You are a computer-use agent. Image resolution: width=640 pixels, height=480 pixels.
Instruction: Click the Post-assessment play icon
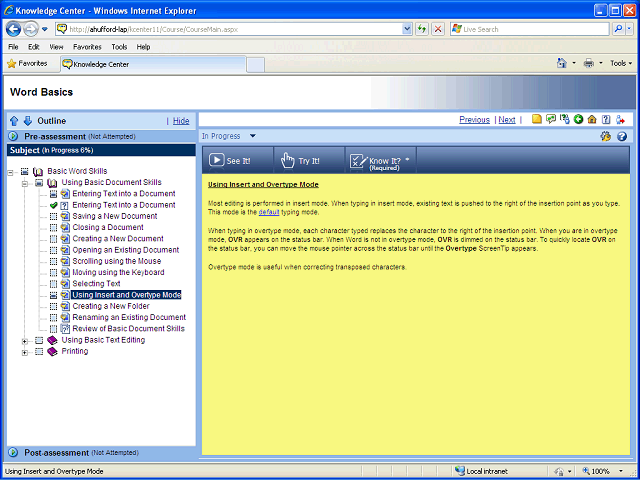coord(13,452)
